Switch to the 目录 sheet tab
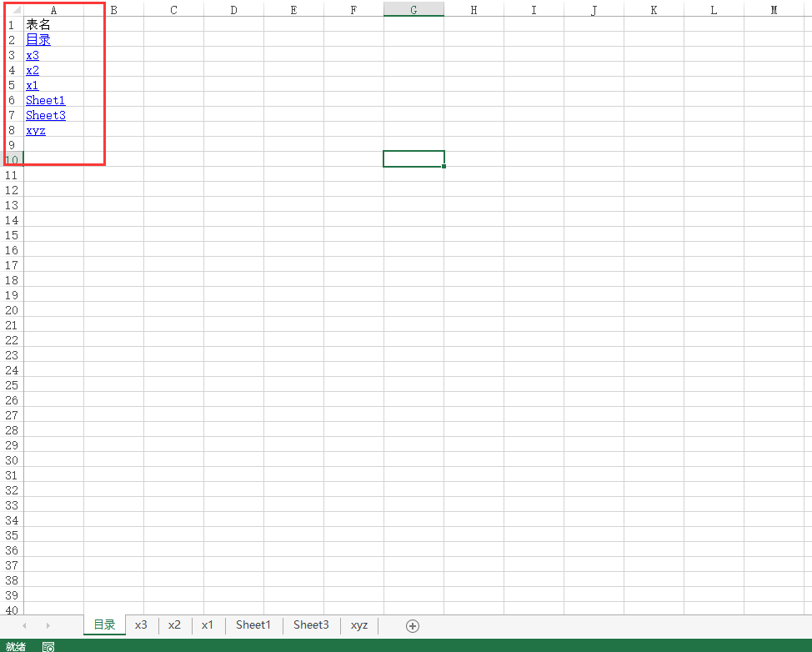Image resolution: width=812 pixels, height=652 pixels. click(x=104, y=624)
